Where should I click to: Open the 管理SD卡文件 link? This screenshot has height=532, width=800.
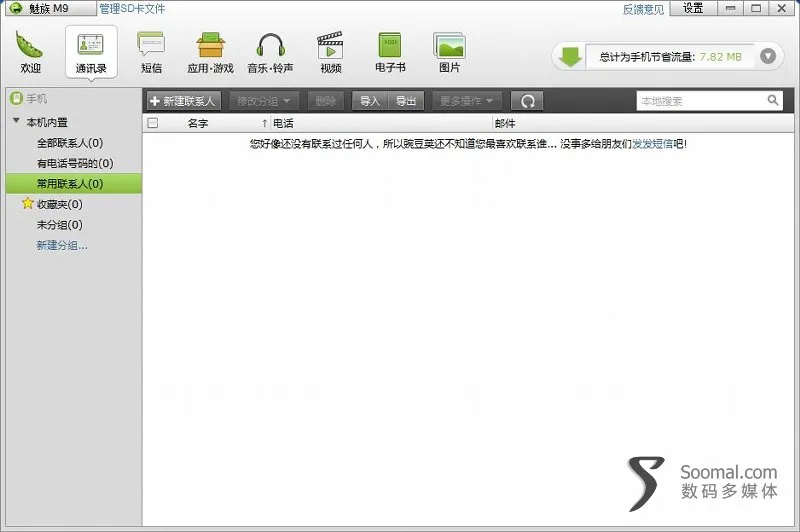pos(132,9)
